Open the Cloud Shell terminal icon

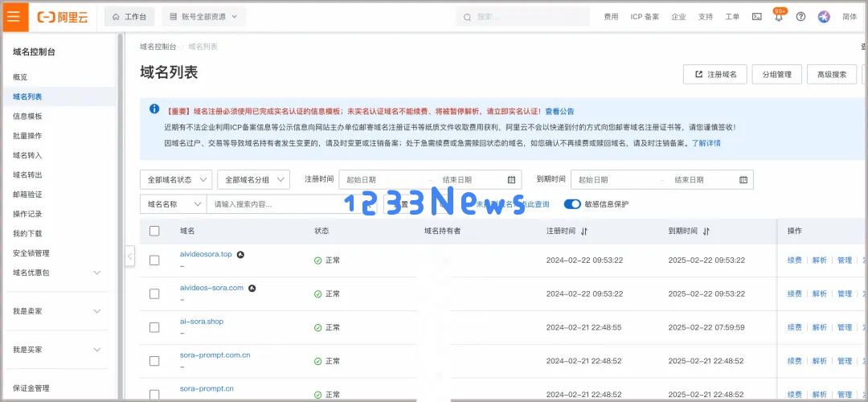tap(757, 17)
